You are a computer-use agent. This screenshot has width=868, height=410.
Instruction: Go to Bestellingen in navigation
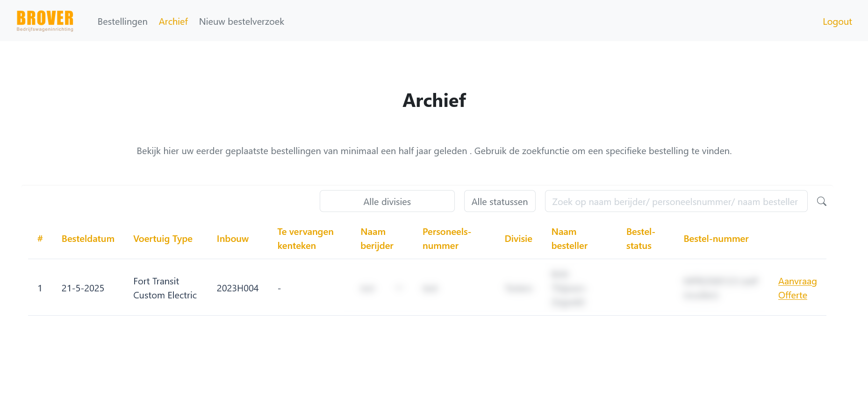pyautogui.click(x=122, y=21)
